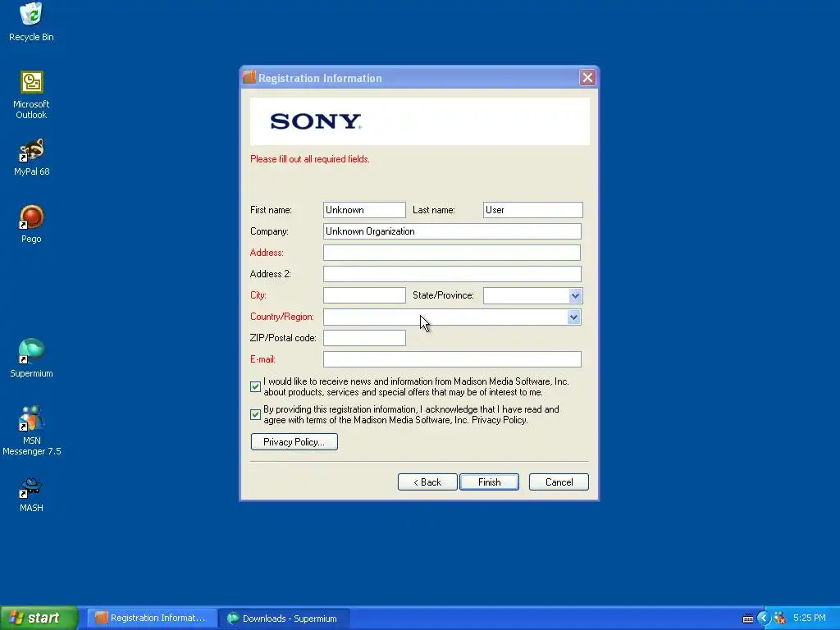Open the Country/Region dropdown arrow

573,317
